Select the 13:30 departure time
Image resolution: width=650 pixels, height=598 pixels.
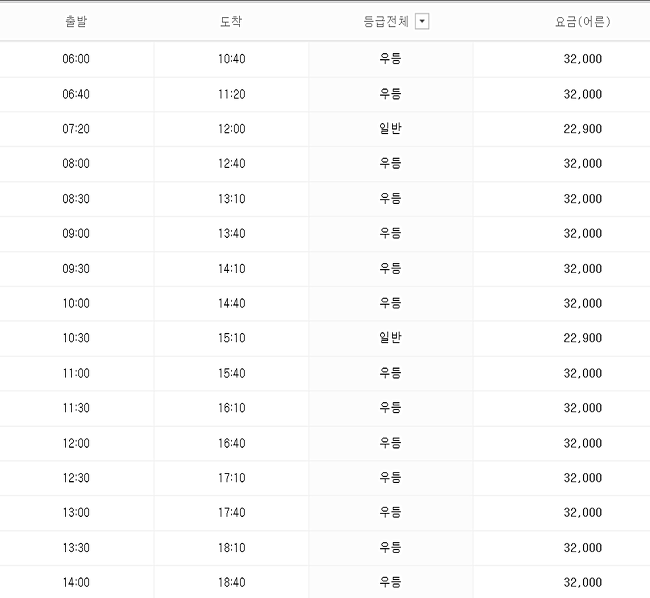click(76, 548)
